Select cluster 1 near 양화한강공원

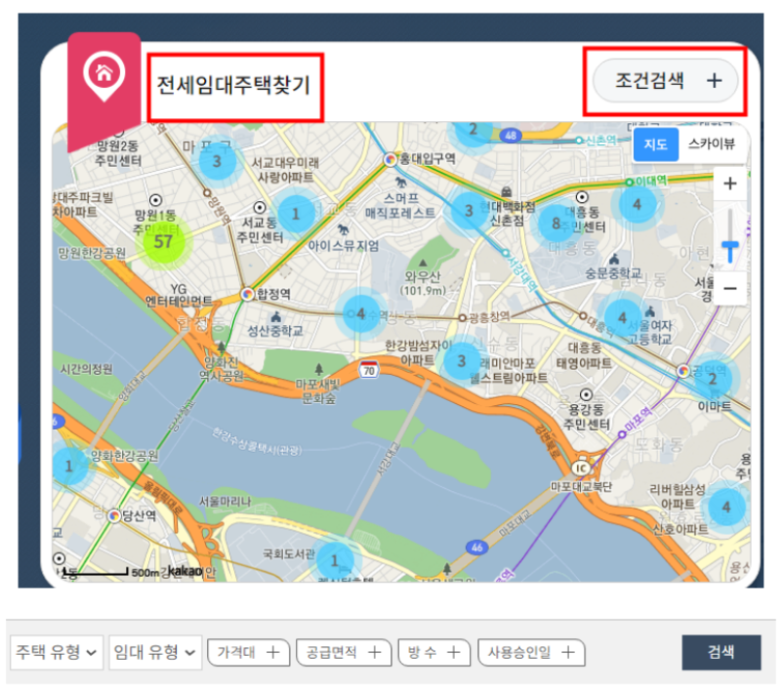click(69, 467)
